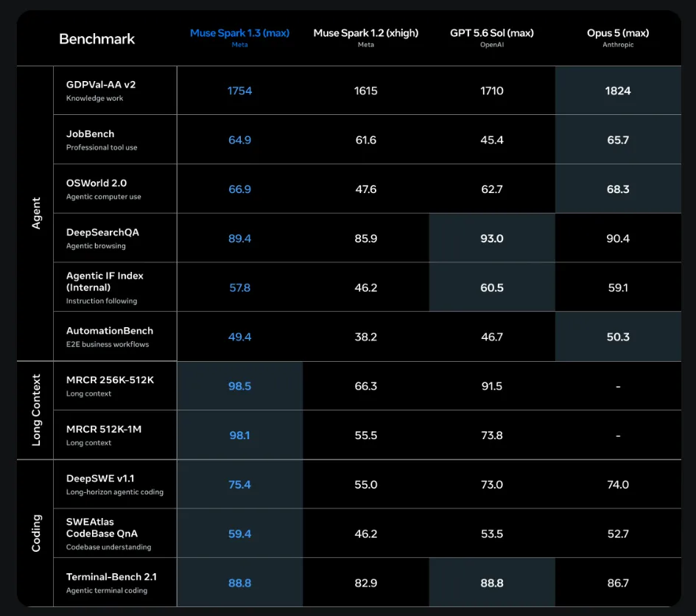
Task: Click the "Instruction following" subtitle
Action: tap(102, 301)
